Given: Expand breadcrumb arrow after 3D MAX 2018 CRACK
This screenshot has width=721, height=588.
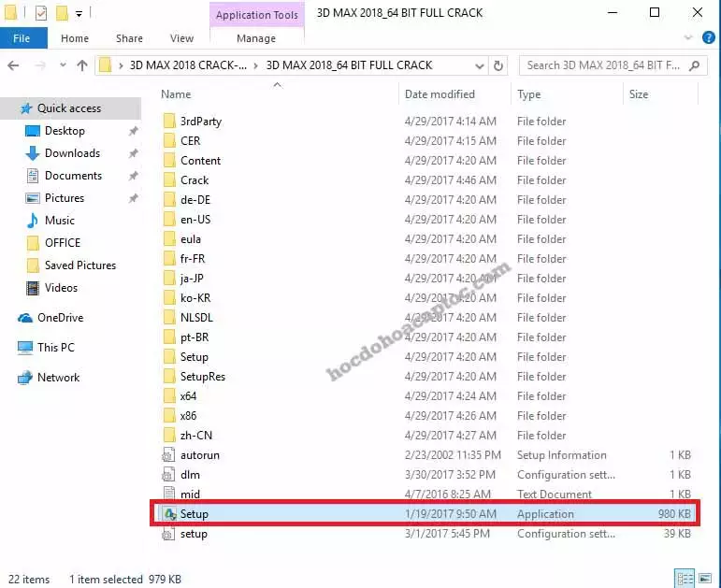Looking at the screenshot, I should [x=256, y=65].
